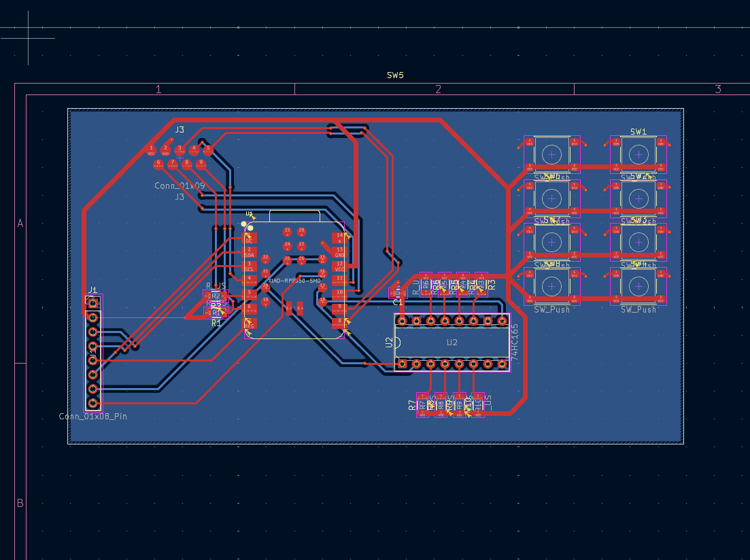Screen dimensions: 750x560
Task: Click the RES pad on the XIAO module
Action: [249, 325]
